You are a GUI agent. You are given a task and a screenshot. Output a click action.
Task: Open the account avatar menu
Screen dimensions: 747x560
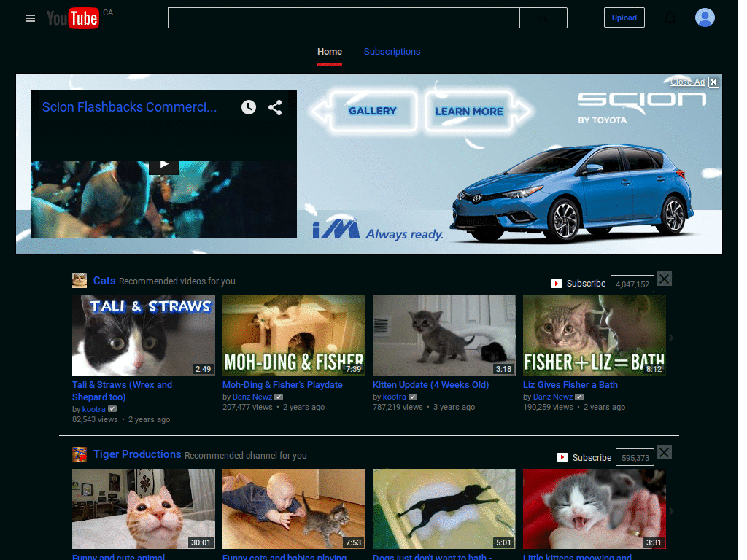coord(705,17)
